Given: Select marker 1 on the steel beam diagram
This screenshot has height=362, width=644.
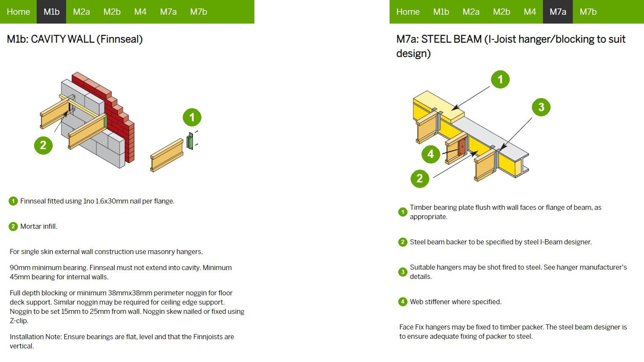Looking at the screenshot, I should [x=500, y=79].
